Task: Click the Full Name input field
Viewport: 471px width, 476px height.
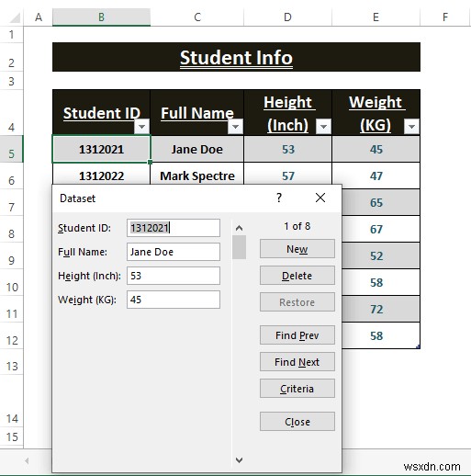Action: [174, 252]
